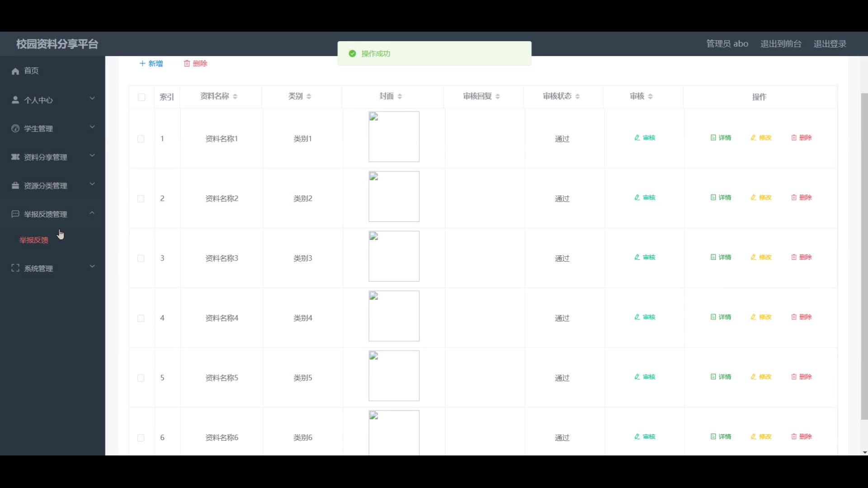Click the green success check icon
This screenshot has width=868, height=488.
coord(352,53)
